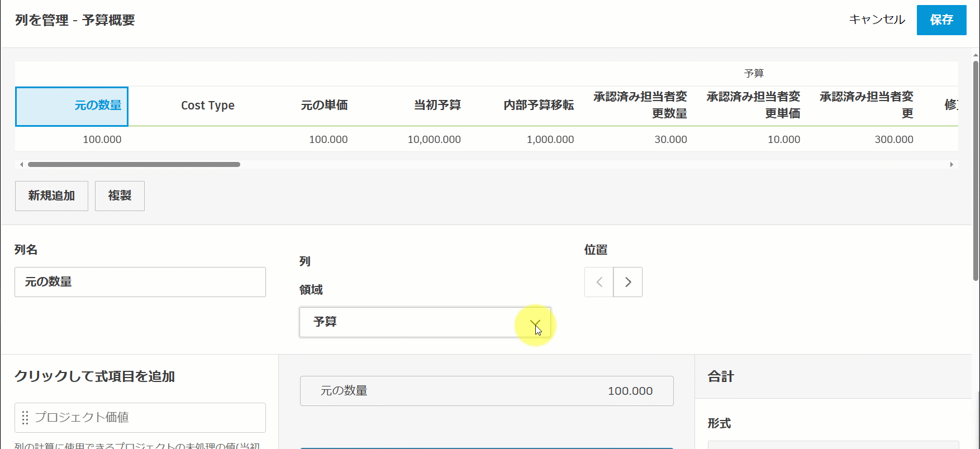Viewport: 980px width, 449px height.
Task: Click the キャンセル link
Action: [877, 20]
